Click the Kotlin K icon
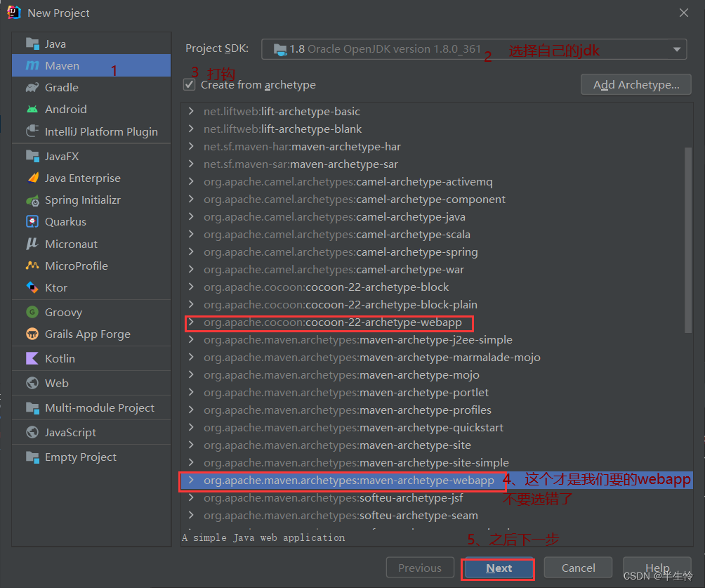 [32, 358]
